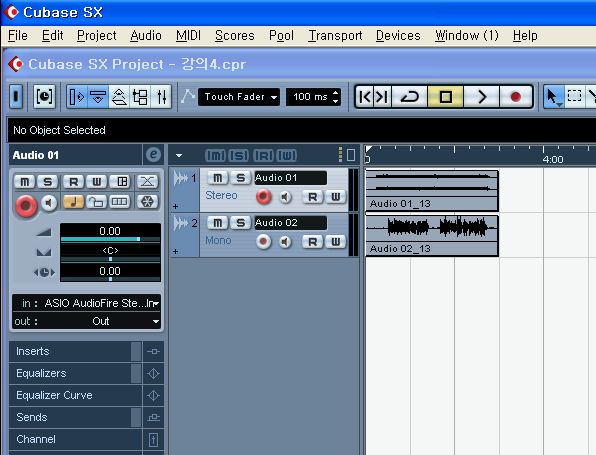
Task: Toggle the Lock track icon in inspector
Action: point(97,201)
